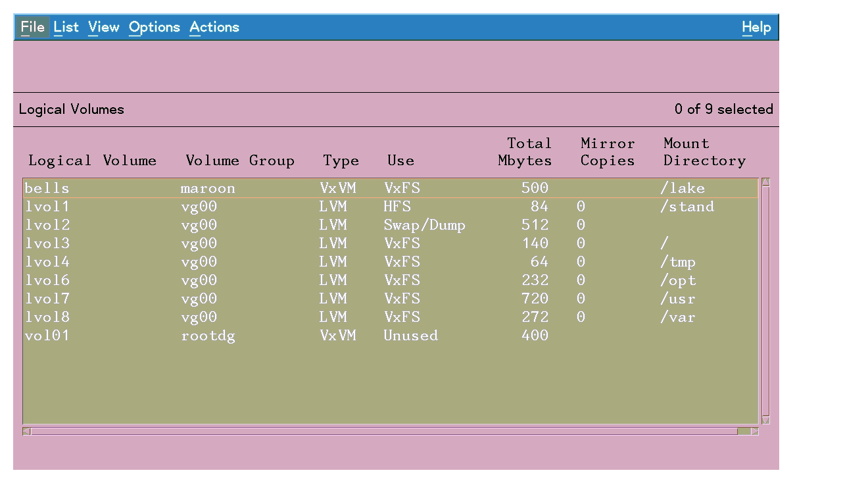This screenshot has height=483, width=868.
Task: Select the lvol2 Swap/Dump volume row
Action: (47, 225)
